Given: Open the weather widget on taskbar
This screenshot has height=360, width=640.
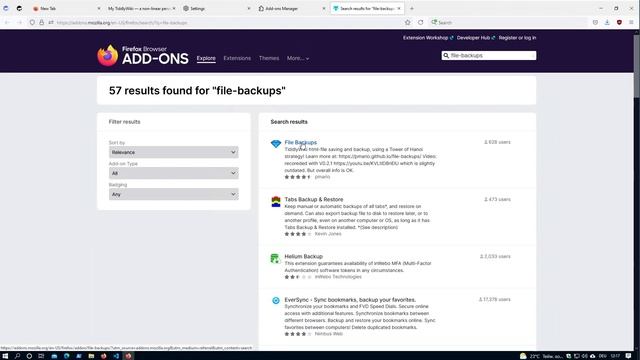Looking at the screenshot, I should (541, 356).
